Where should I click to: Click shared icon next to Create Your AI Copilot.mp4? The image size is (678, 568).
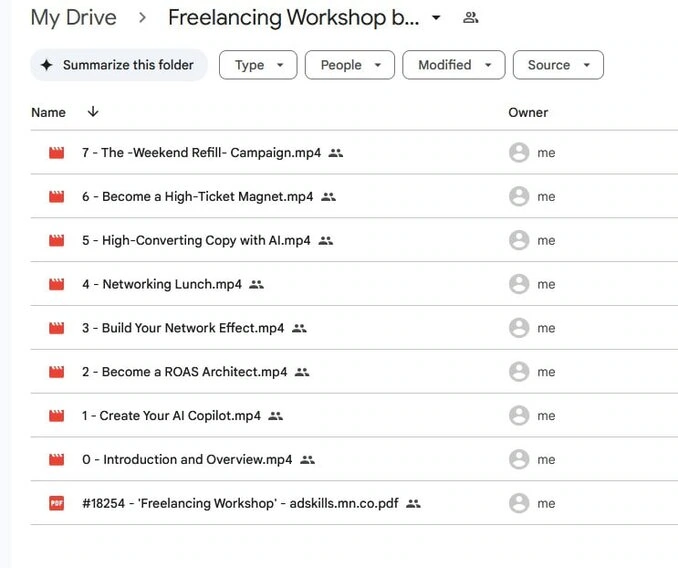click(275, 416)
